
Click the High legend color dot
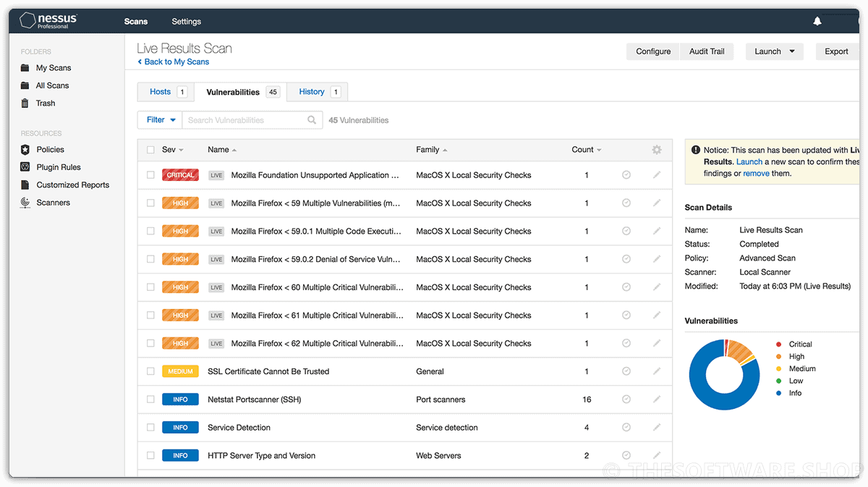pyautogui.click(x=778, y=357)
